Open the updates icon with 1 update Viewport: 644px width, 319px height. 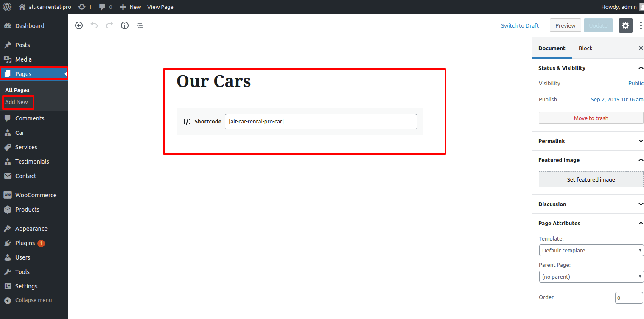click(85, 7)
